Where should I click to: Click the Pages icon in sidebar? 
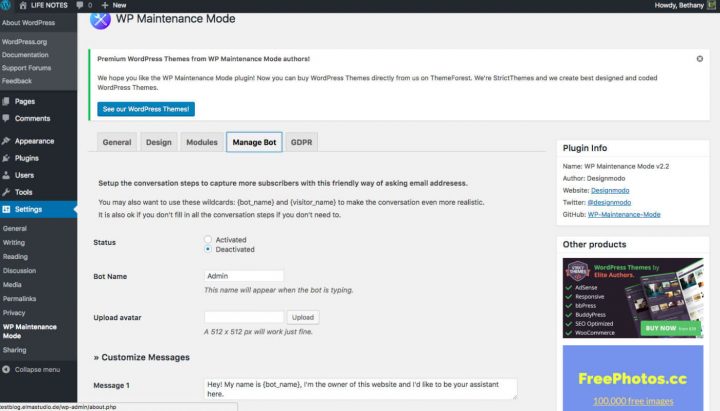tap(6, 101)
